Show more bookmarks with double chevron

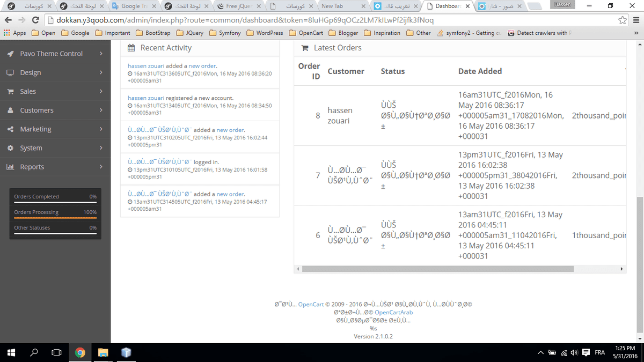tap(636, 33)
